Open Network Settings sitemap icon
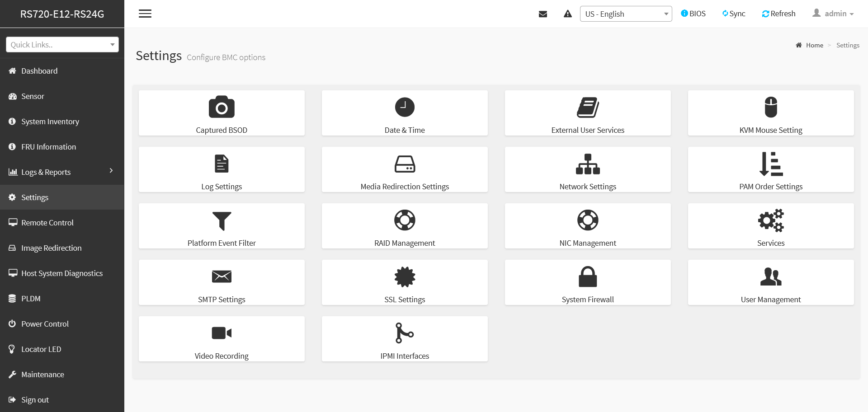 pos(588,164)
